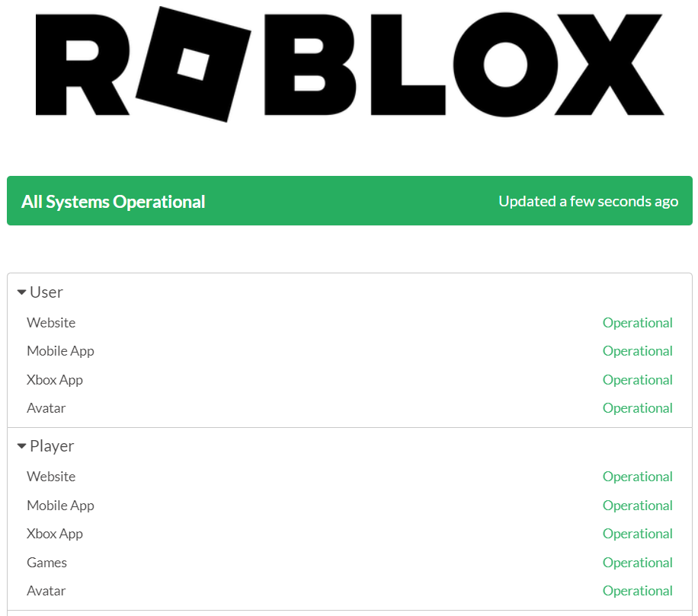Image resolution: width=698 pixels, height=616 pixels.
Task: Click Operational status for Player Xbox App
Action: (x=638, y=534)
